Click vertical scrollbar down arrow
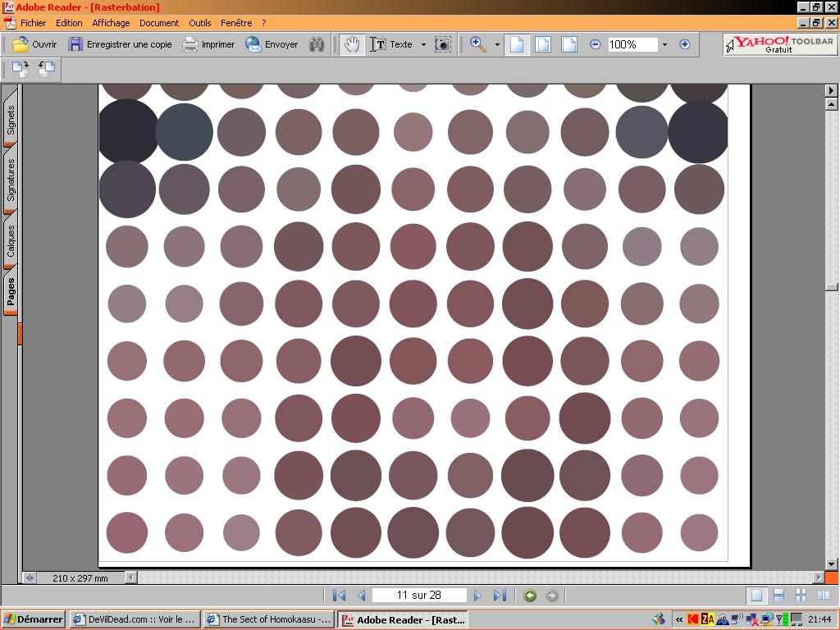840x630 pixels. click(x=831, y=564)
